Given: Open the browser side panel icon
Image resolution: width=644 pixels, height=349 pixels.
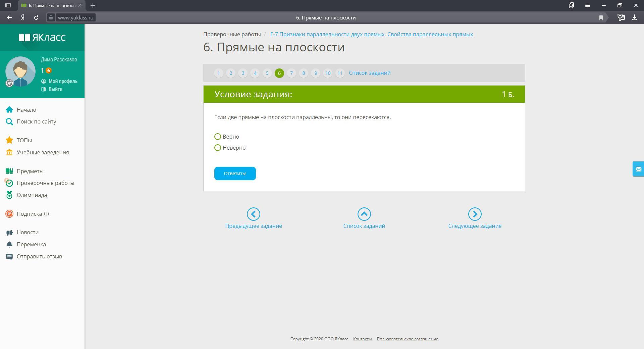Looking at the screenshot, I should (x=8, y=5).
